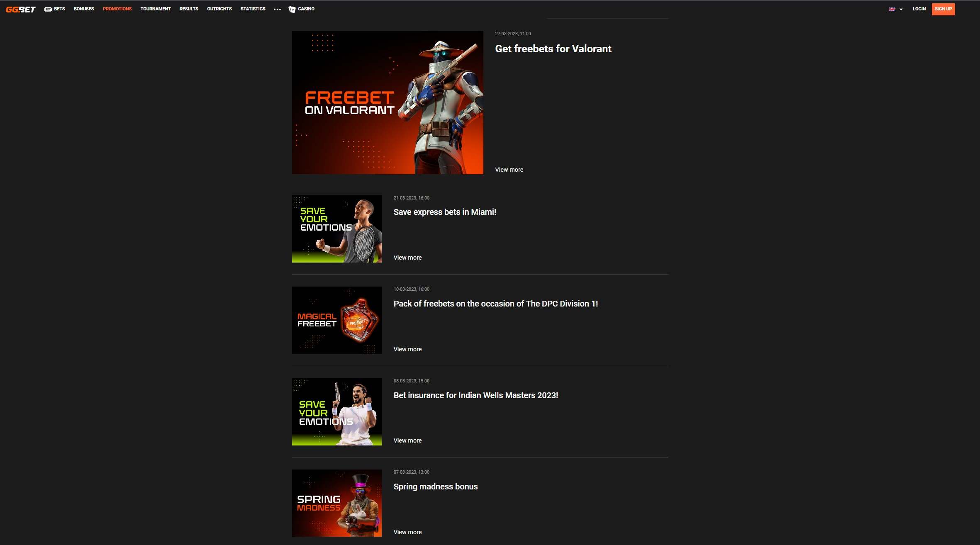Image resolution: width=980 pixels, height=545 pixels.
Task: Click Bet insurance for Indian Wells Masters title
Action: (x=476, y=395)
